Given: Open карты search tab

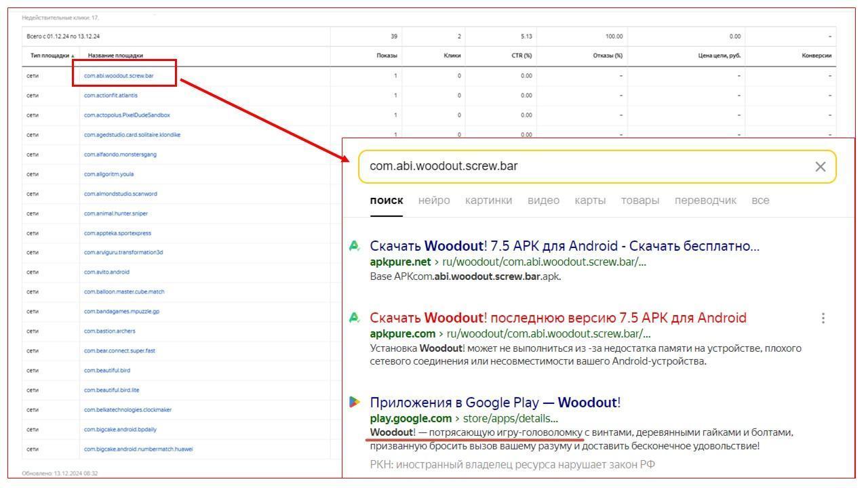Looking at the screenshot, I should 589,201.
